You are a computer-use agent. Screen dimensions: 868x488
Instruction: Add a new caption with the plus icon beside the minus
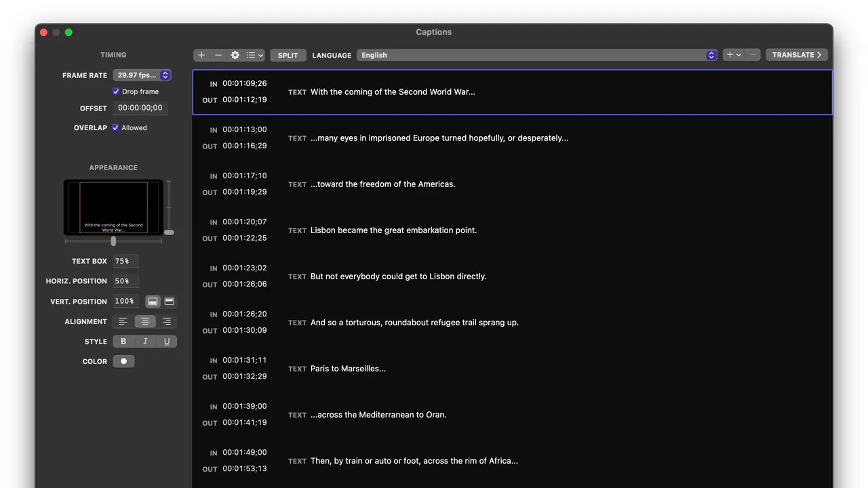tap(201, 55)
